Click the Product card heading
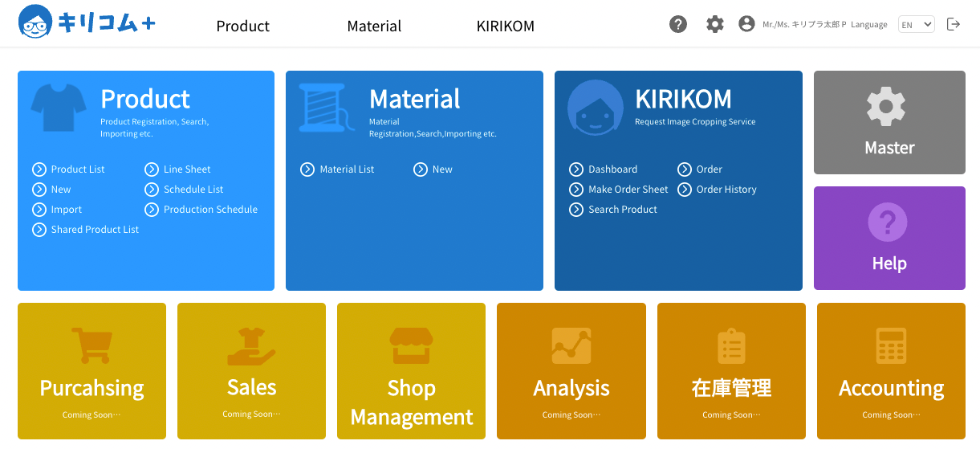Screen dimensions: 980x449 (145, 99)
